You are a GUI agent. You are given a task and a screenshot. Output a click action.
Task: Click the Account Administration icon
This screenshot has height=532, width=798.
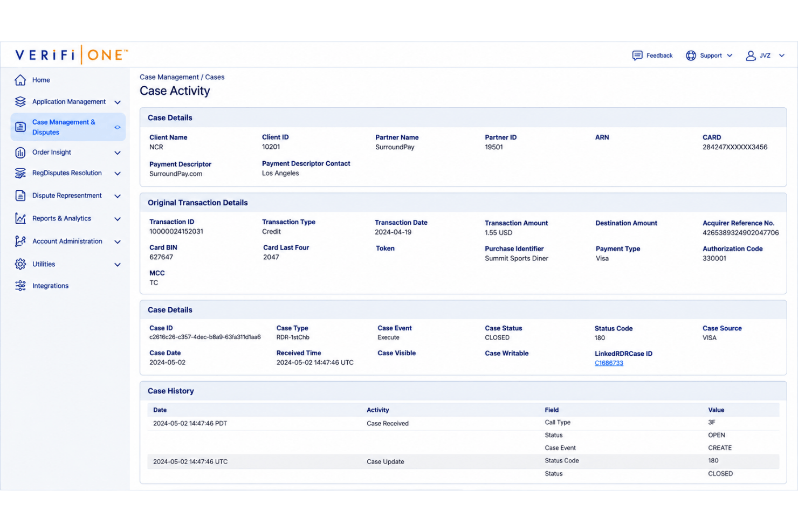[x=20, y=241]
